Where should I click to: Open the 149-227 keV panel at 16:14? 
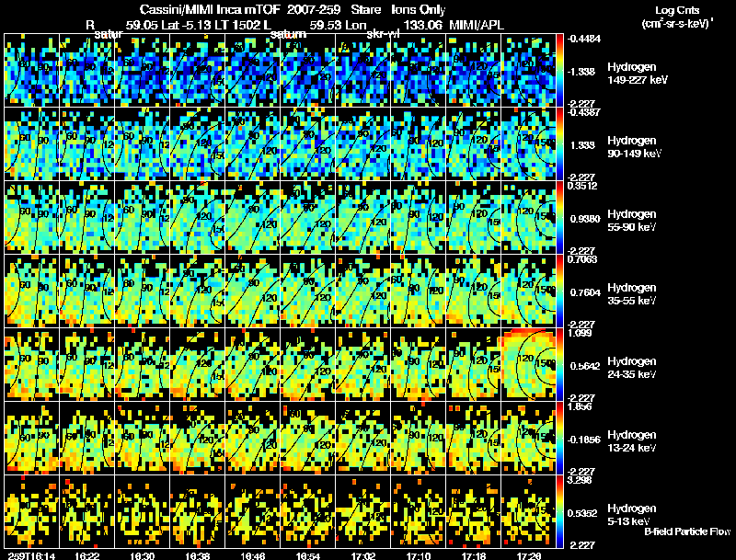click(x=31, y=71)
